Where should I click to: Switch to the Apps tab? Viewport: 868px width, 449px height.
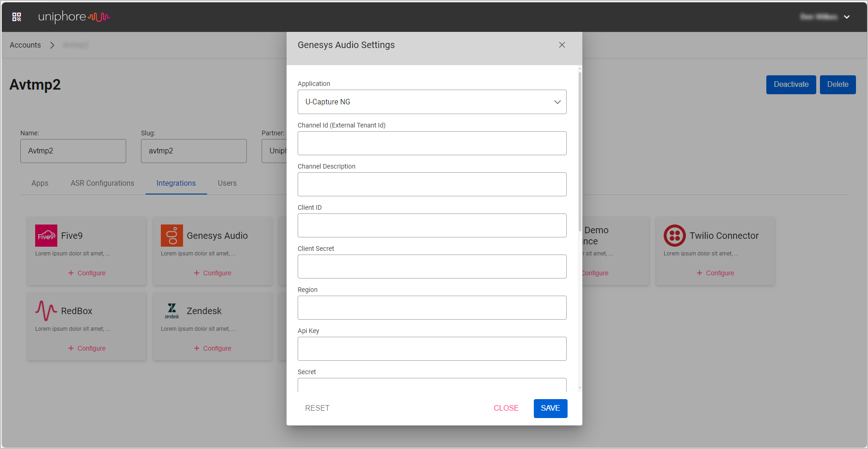point(40,183)
